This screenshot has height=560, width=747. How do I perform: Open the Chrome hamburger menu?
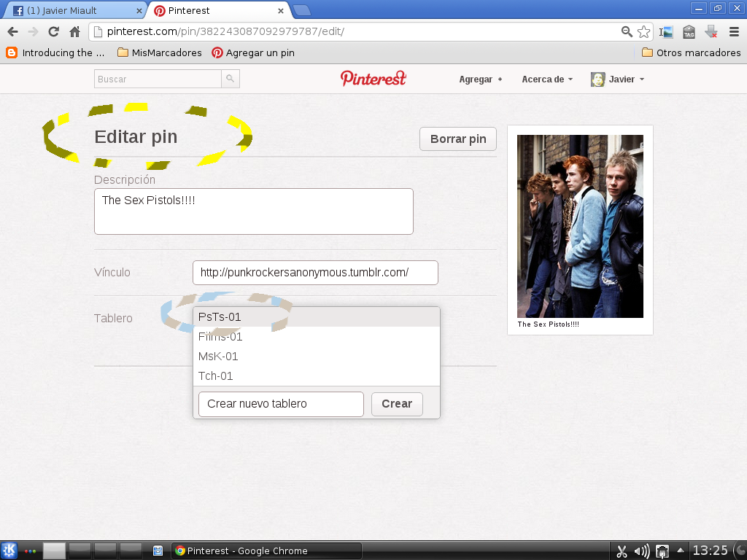click(x=734, y=32)
